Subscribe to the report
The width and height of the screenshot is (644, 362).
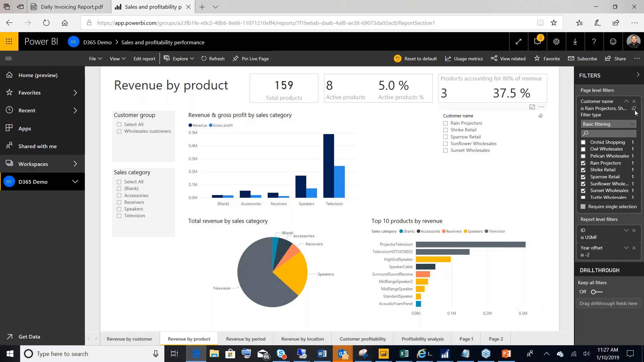[583, 58]
